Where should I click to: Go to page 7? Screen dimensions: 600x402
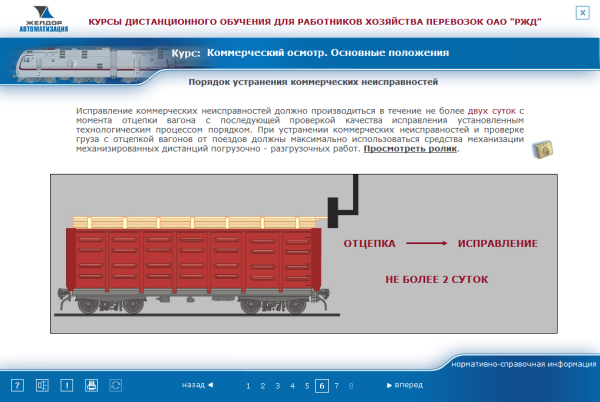click(337, 386)
